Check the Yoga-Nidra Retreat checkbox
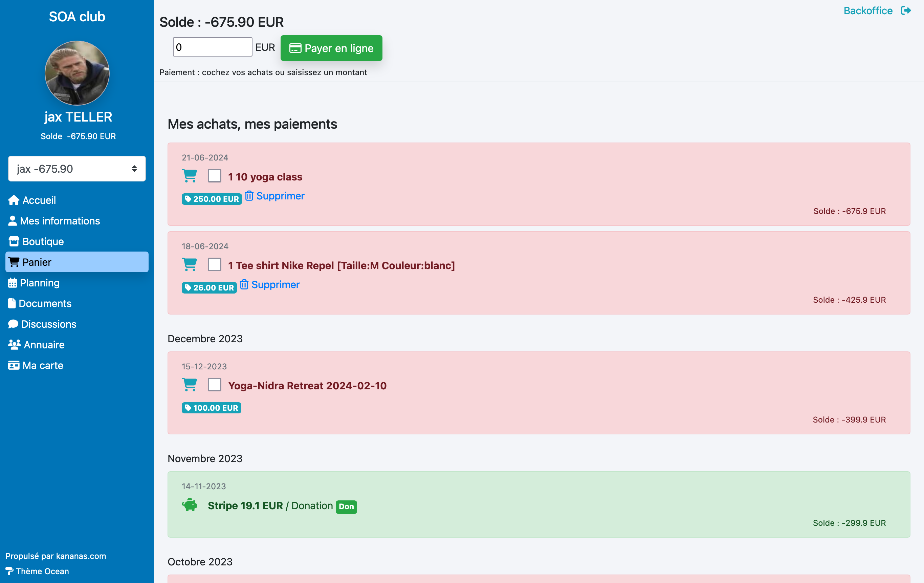Image resolution: width=924 pixels, height=583 pixels. click(x=215, y=385)
